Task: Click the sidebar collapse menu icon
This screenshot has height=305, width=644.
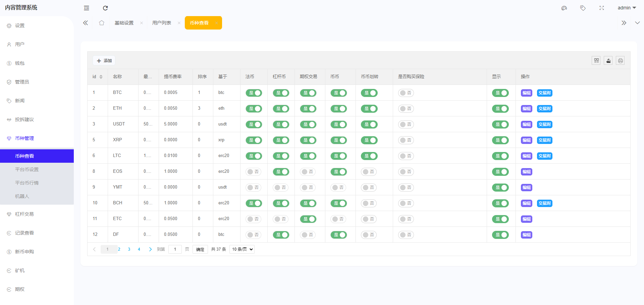Action: pos(86,8)
